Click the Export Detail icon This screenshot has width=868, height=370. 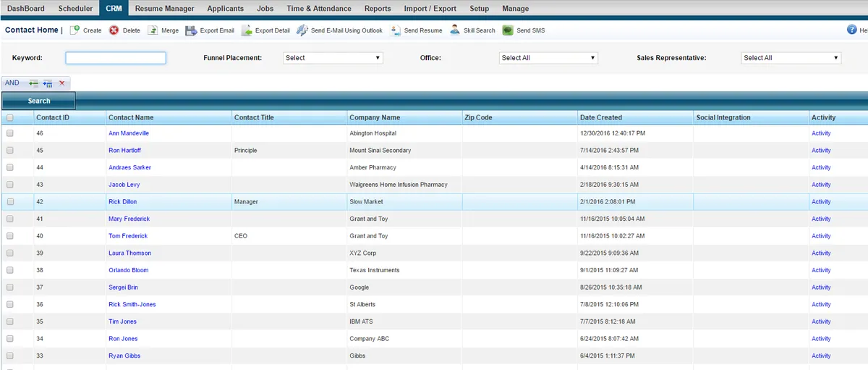point(247,30)
